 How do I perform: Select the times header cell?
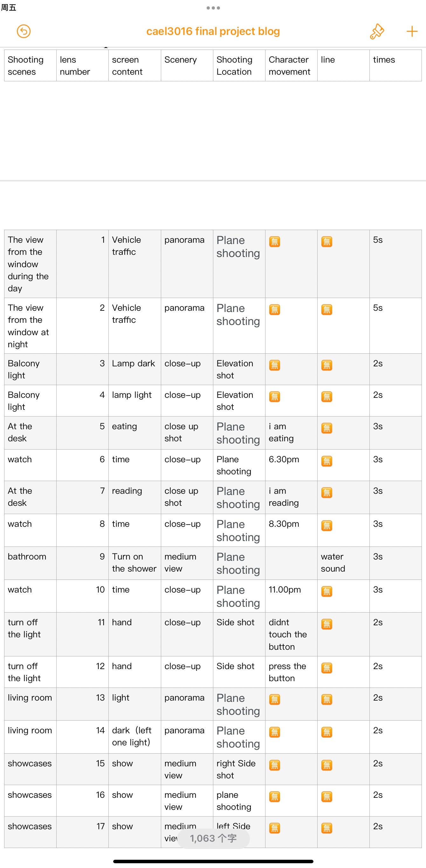coord(395,65)
